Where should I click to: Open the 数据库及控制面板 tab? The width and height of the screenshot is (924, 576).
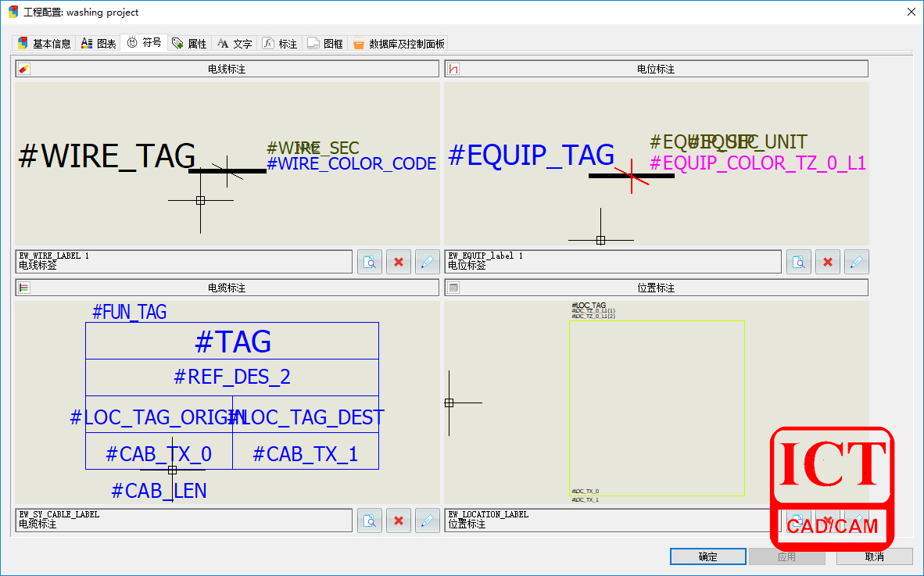399,44
